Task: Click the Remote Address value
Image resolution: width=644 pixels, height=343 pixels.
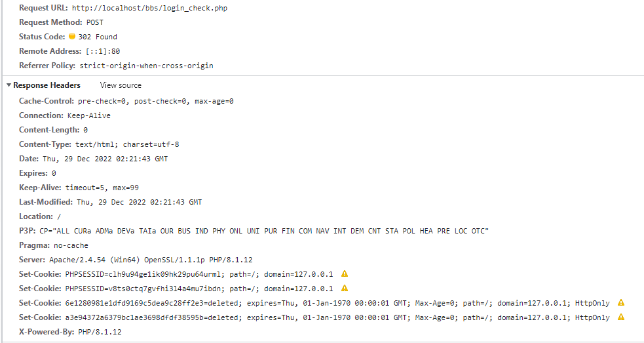Action: tap(103, 51)
